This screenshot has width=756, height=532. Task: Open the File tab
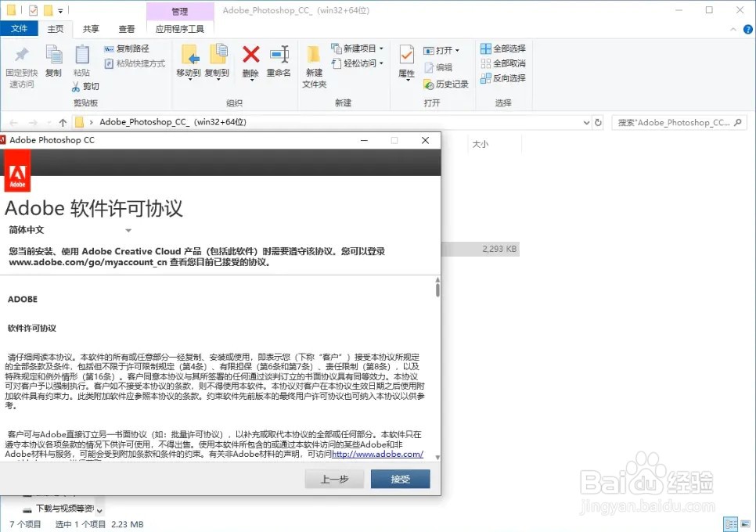pyautogui.click(x=19, y=29)
